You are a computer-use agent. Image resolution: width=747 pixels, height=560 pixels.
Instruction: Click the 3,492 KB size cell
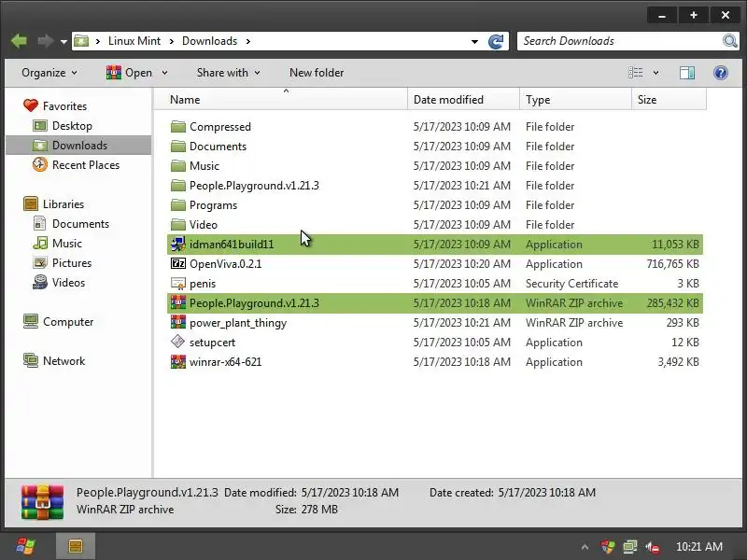tap(679, 362)
